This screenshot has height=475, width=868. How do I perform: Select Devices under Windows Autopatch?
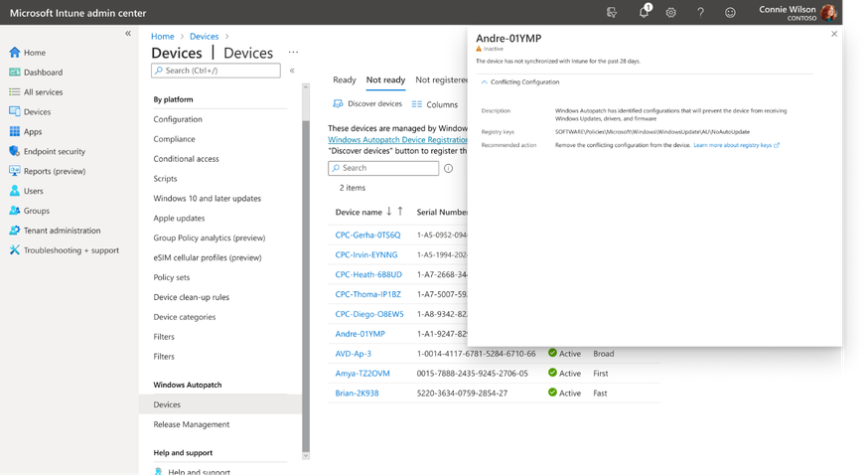coord(220,404)
